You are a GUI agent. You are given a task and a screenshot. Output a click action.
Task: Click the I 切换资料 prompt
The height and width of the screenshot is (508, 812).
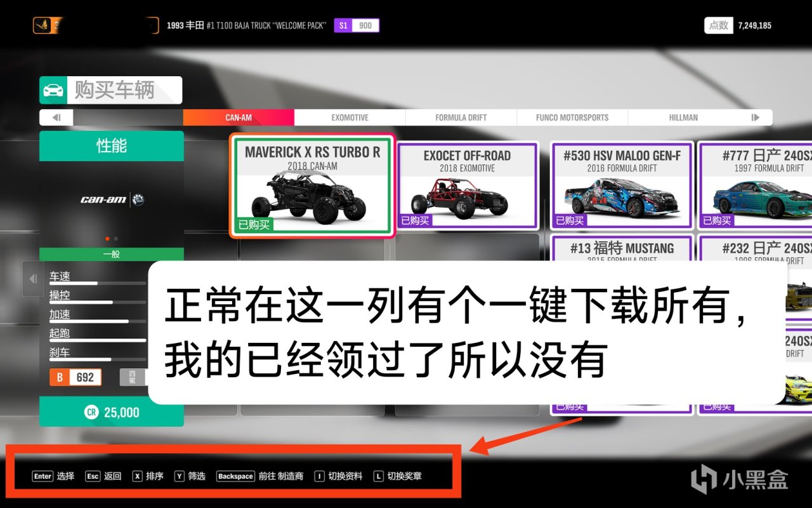point(339,476)
